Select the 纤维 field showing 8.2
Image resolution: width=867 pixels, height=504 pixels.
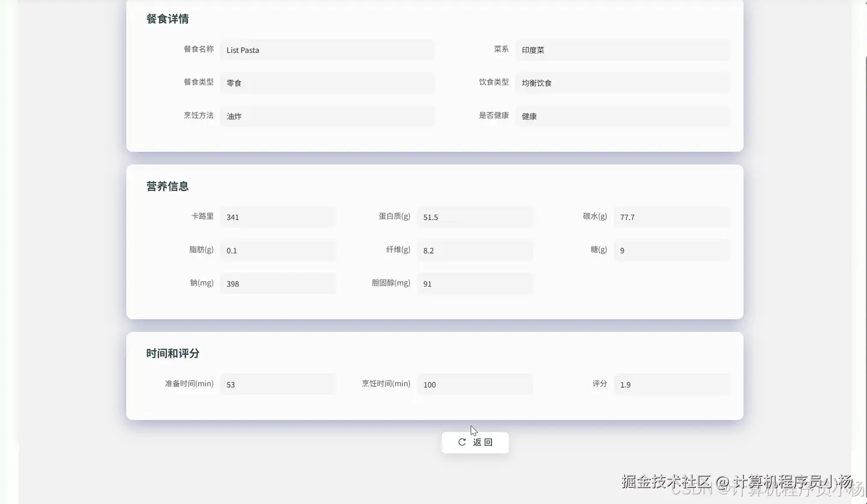coord(475,250)
